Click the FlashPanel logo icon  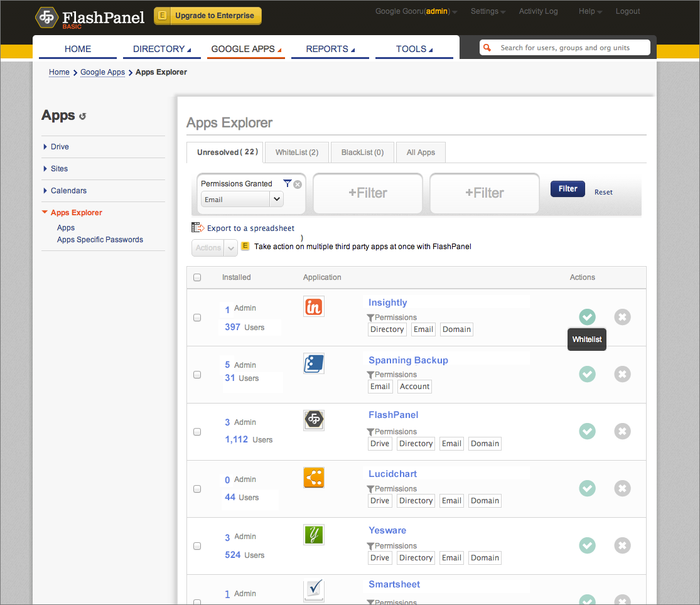(47, 18)
